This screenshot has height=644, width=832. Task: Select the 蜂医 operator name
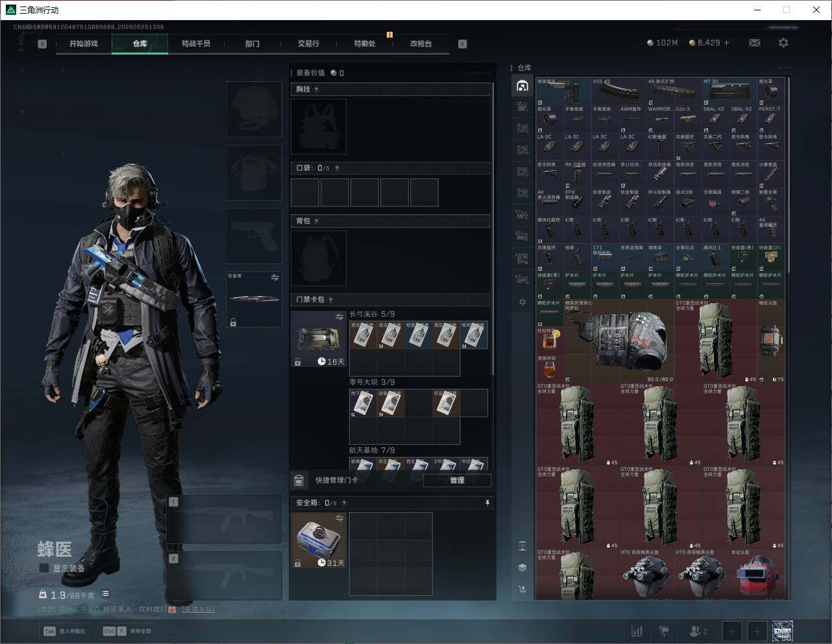click(x=55, y=549)
